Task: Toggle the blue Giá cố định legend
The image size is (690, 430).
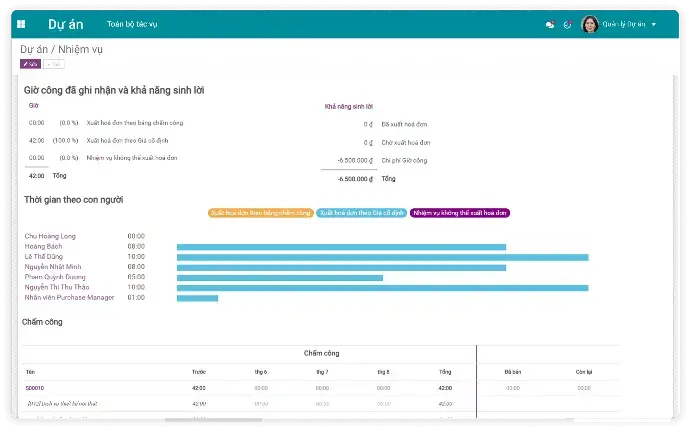Action: pos(361,213)
